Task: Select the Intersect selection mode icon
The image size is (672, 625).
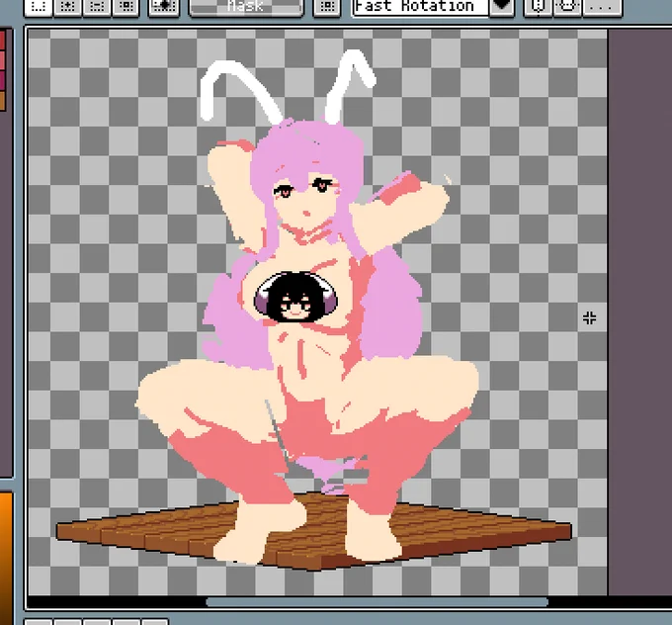Action: (x=126, y=7)
